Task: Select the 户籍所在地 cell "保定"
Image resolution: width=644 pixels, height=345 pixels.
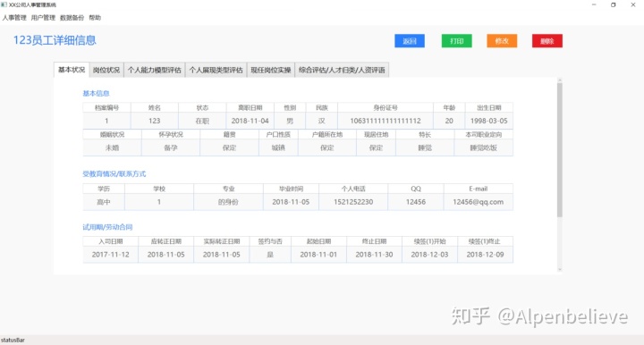Action: (327, 147)
